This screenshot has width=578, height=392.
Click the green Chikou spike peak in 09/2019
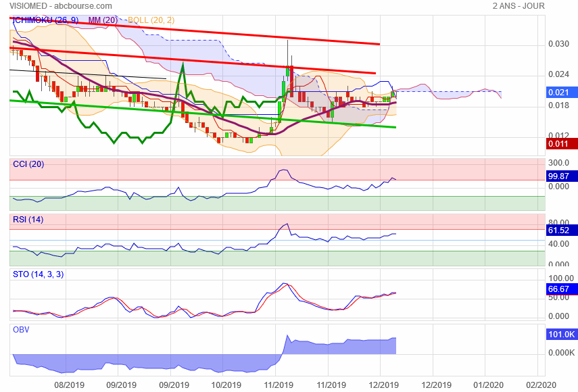click(183, 64)
